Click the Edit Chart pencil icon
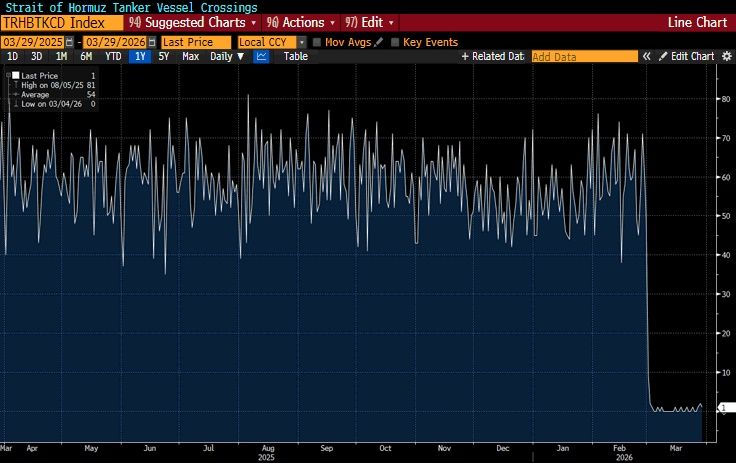Screen dimensions: 736x463 (x=663, y=57)
